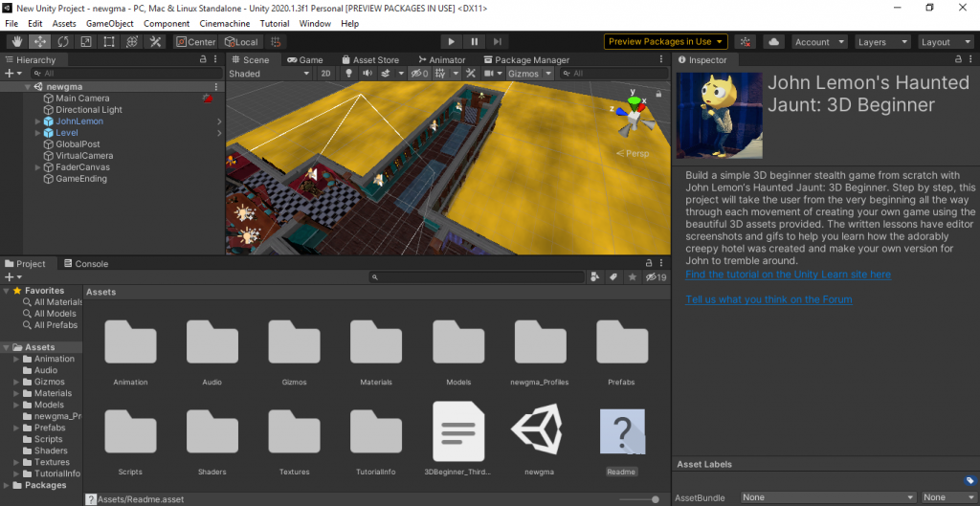
Task: Click the Hierarchy create plus button
Action: point(12,73)
